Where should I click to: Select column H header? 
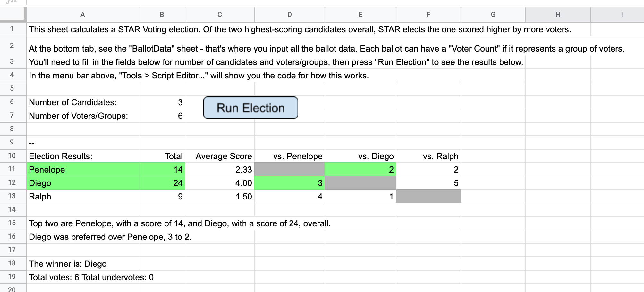tap(558, 15)
